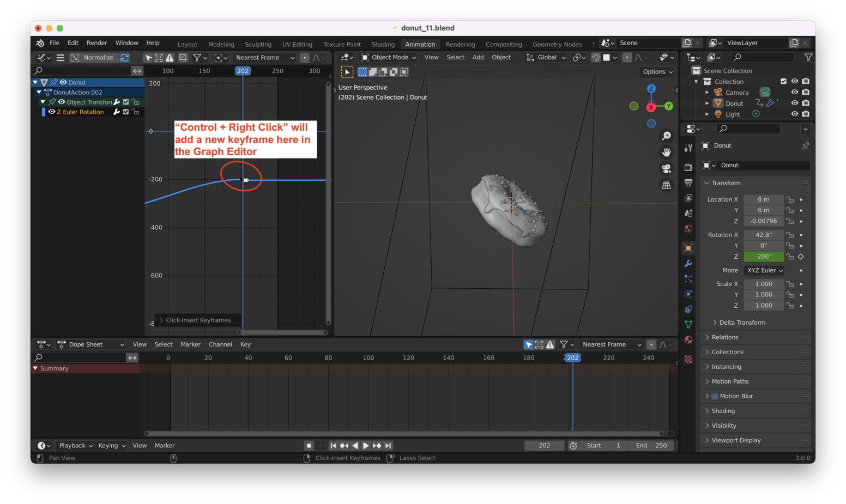
Task: Open the Render menu
Action: coord(96,42)
